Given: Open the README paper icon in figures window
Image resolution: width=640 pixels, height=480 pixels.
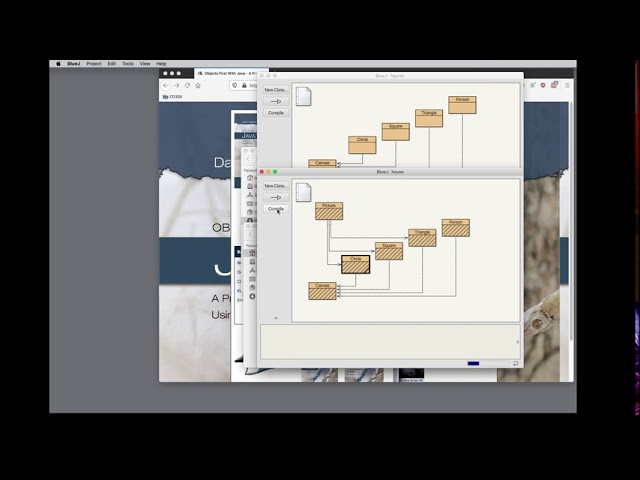Looking at the screenshot, I should point(303,97).
